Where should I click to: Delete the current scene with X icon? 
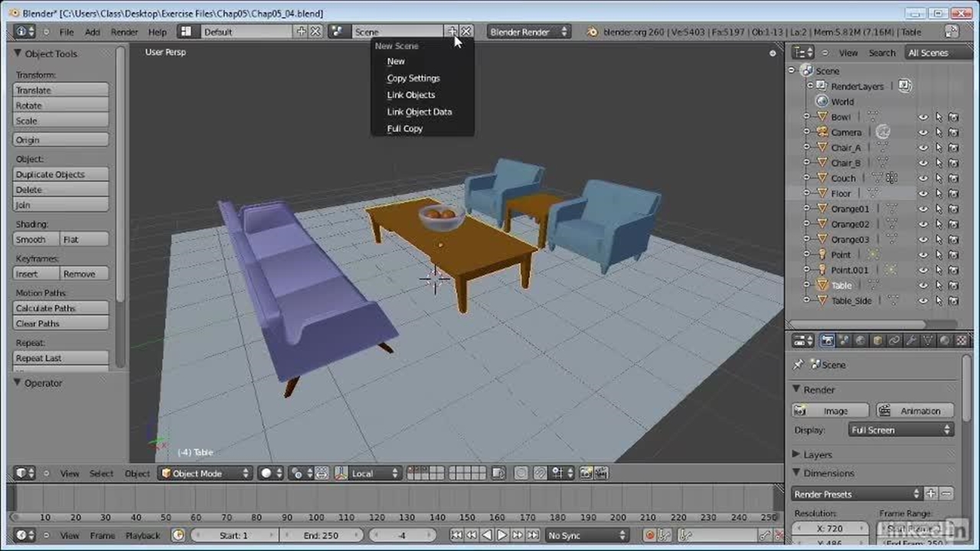466,31
